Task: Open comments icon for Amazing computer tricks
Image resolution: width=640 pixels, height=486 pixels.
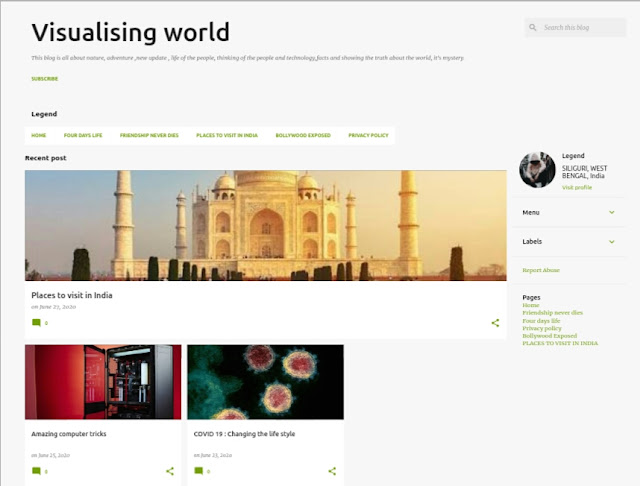Action: pos(36,471)
